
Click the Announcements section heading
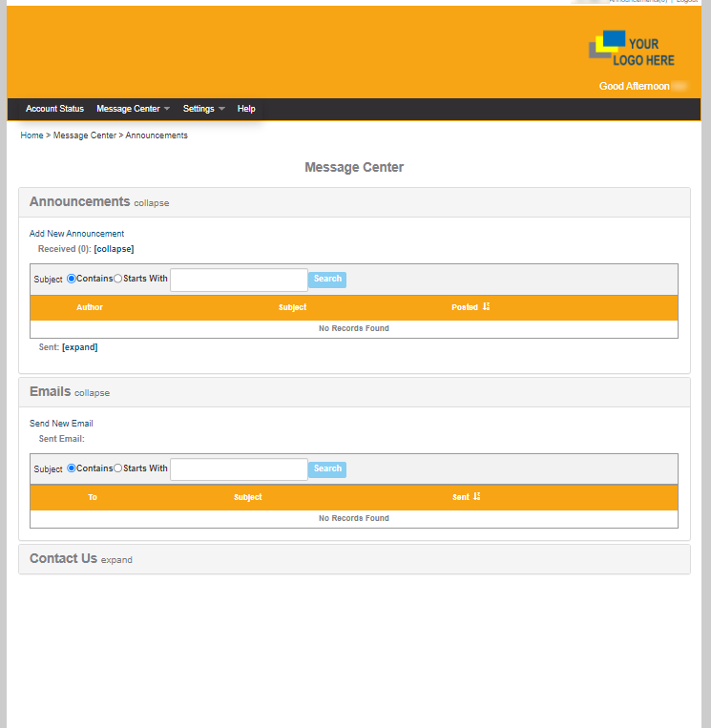click(x=80, y=201)
